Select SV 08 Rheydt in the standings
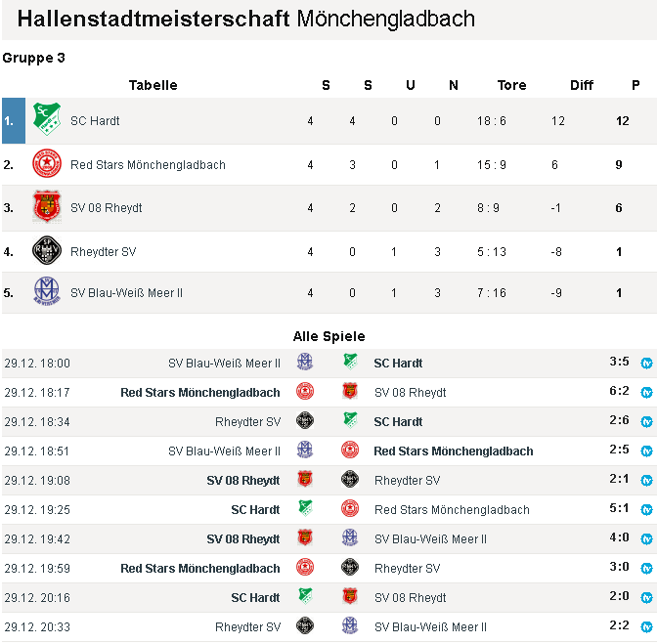Image resolution: width=658 pixels, height=644 pixels. click(x=107, y=208)
